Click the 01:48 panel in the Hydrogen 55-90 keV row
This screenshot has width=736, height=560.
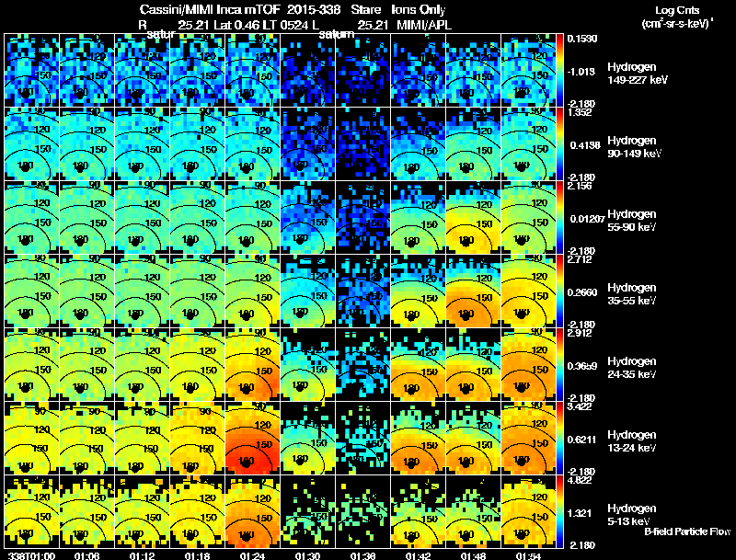click(x=473, y=217)
